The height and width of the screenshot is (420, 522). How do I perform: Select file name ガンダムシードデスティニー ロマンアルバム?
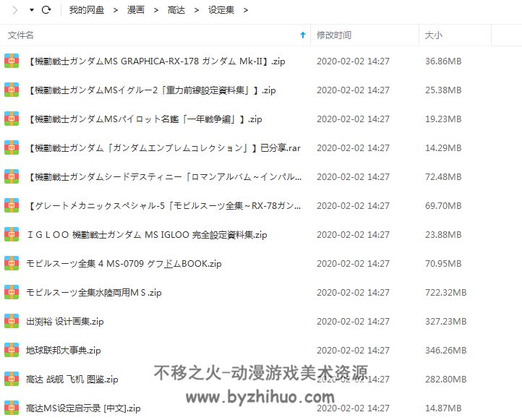164,177
